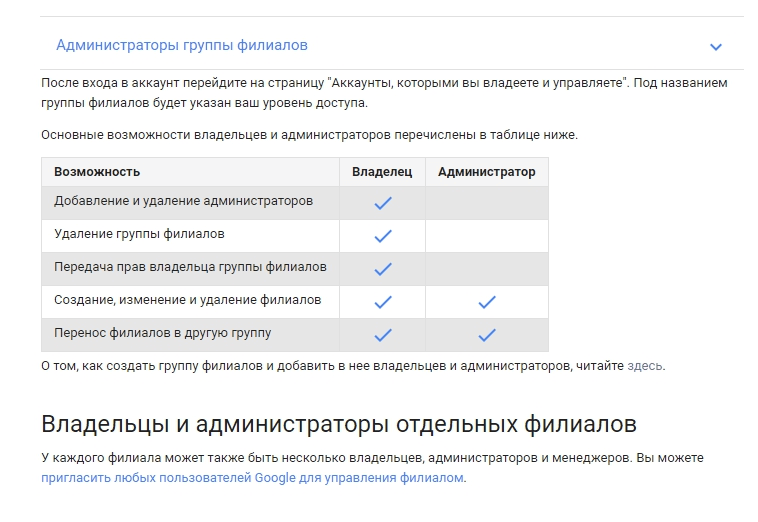Click the Владелец column header
The height and width of the screenshot is (522, 758).
pyautogui.click(x=382, y=172)
